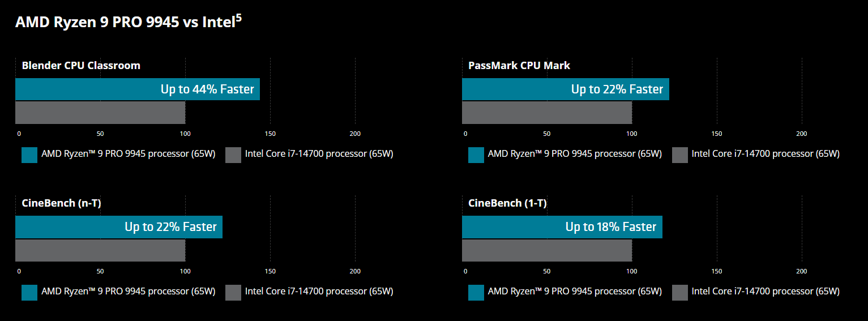The height and width of the screenshot is (321, 868).
Task: Click the gray Intel bar in Blender CPU Classroom
Action: click(100, 113)
